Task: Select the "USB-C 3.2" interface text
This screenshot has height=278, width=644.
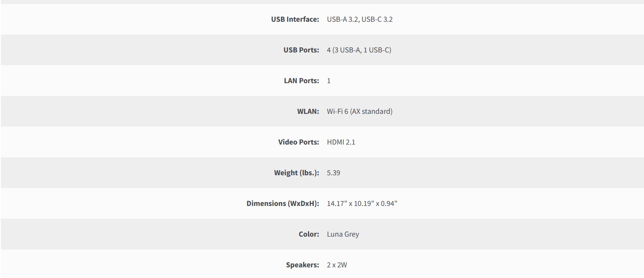Action: [377, 19]
